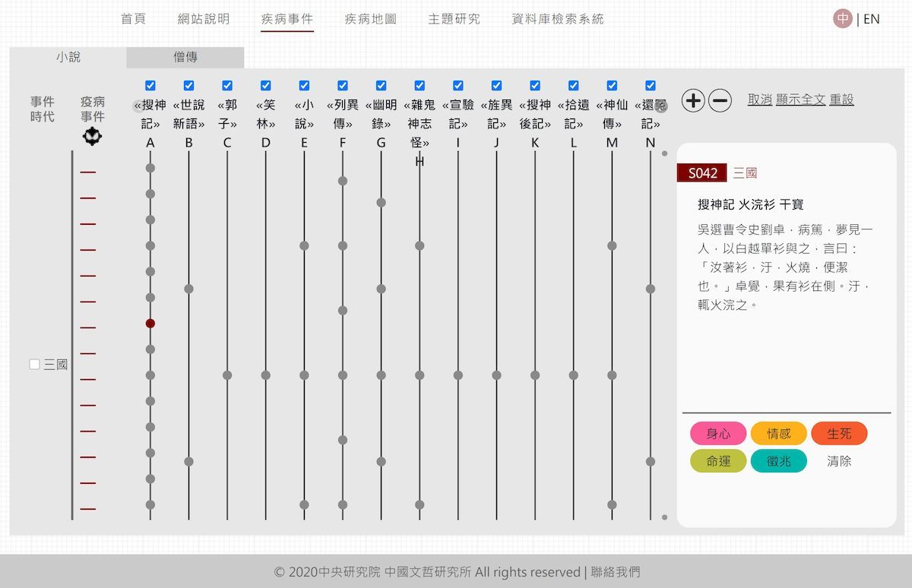Click the 重設 reset link
Image resolution: width=912 pixels, height=588 pixels.
841,100
